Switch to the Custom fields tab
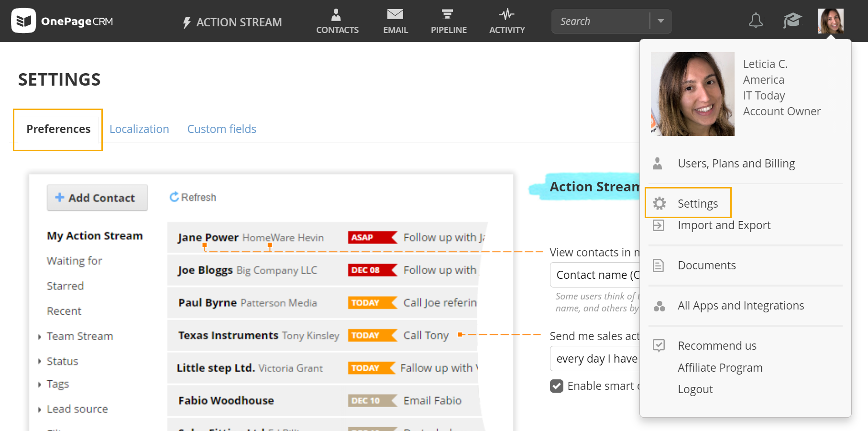Viewport: 868px width, 431px height. coord(222,129)
